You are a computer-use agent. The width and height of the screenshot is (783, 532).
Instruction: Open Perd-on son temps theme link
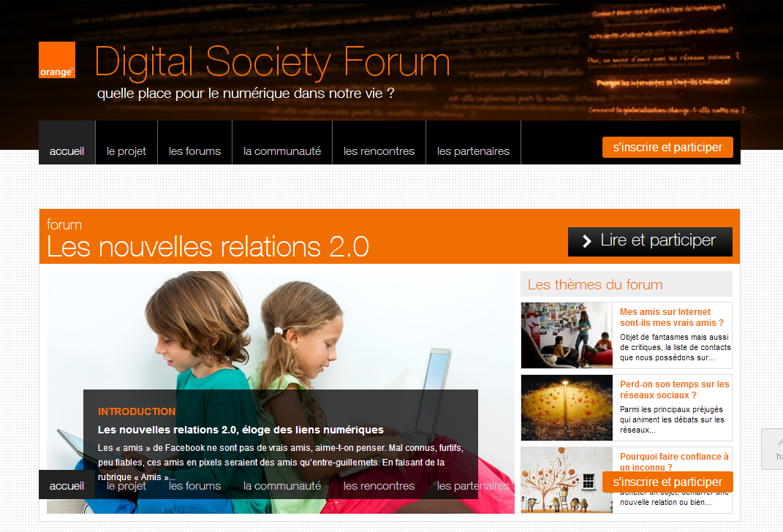click(675, 389)
